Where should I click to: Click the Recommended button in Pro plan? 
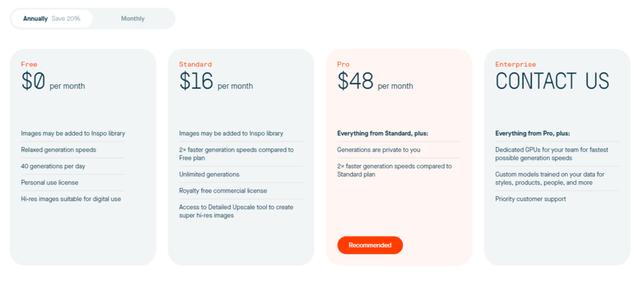370,245
